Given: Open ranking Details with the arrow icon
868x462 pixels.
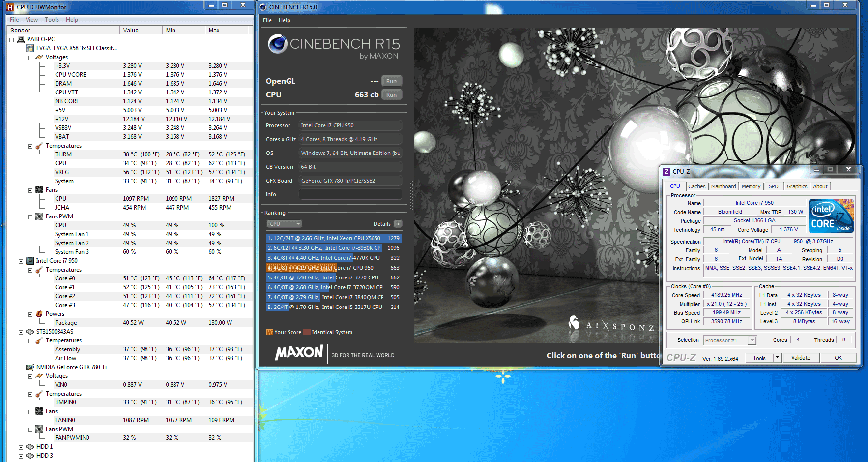Looking at the screenshot, I should (x=398, y=224).
